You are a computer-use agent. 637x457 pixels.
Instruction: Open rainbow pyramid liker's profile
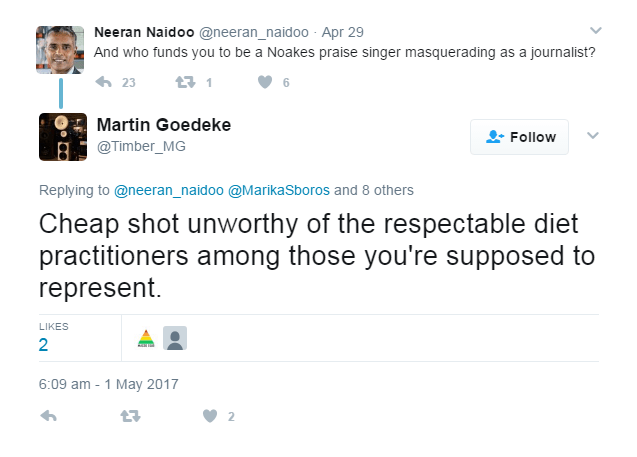click(146, 339)
